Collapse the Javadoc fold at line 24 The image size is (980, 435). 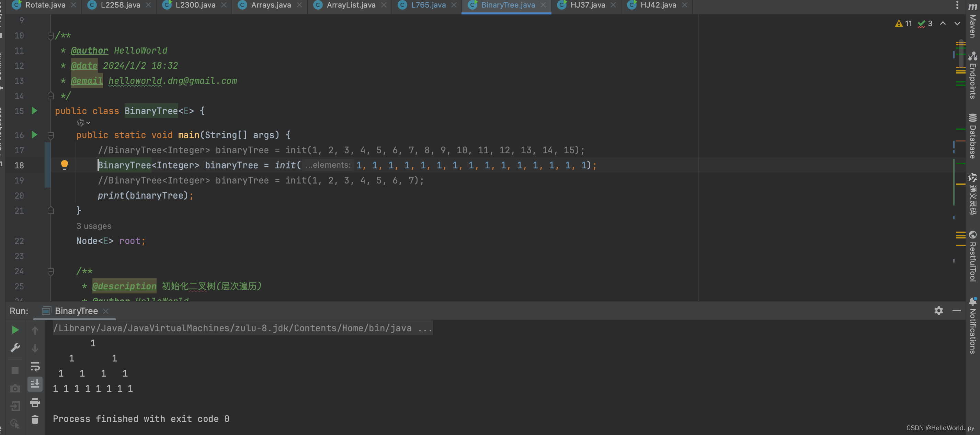pos(50,271)
